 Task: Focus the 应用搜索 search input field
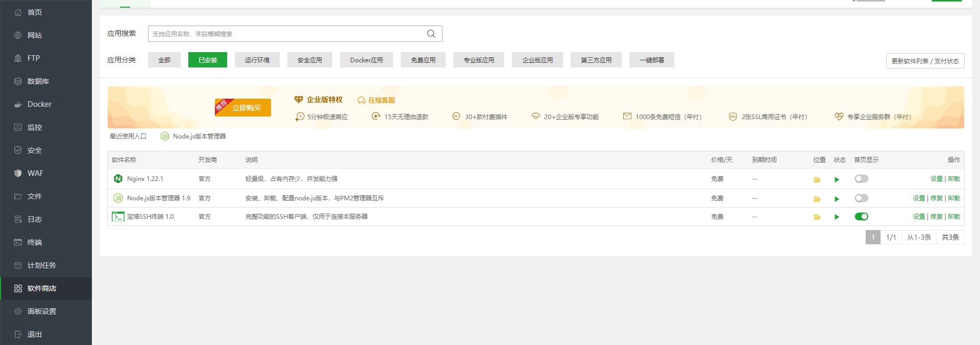pyautogui.click(x=295, y=34)
